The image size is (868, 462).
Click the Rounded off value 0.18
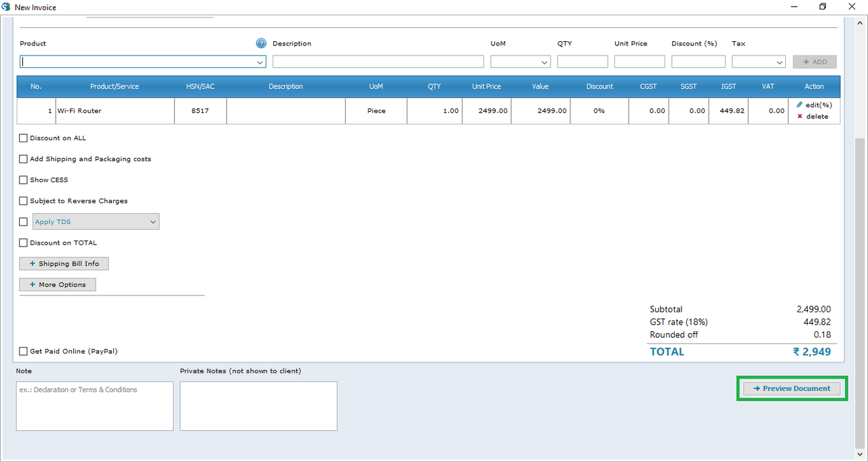pos(823,335)
